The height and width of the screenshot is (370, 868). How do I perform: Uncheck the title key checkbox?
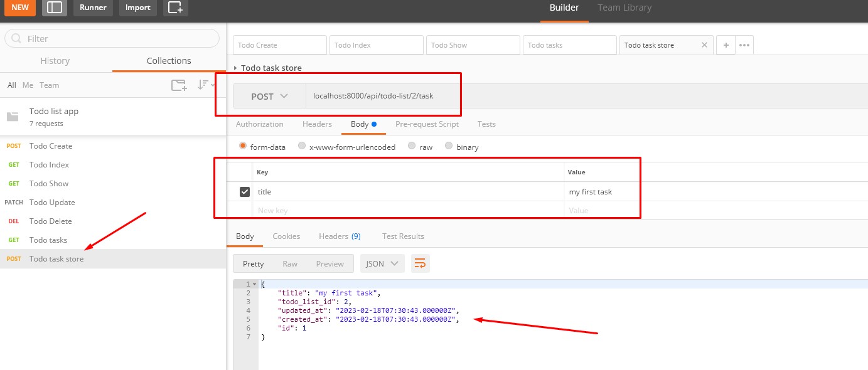pyautogui.click(x=245, y=192)
